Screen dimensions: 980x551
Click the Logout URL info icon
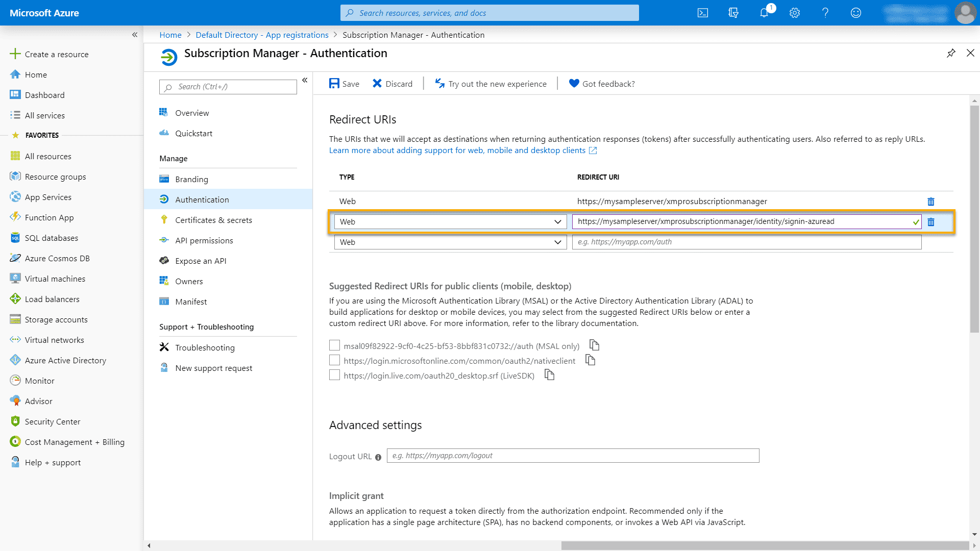pos(378,457)
